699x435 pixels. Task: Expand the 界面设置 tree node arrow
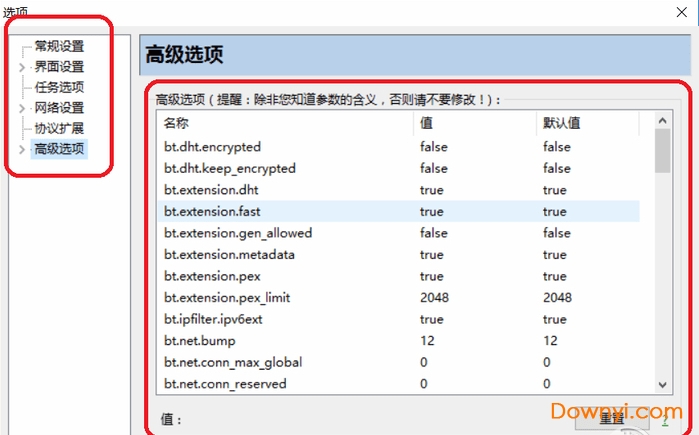click(x=22, y=67)
